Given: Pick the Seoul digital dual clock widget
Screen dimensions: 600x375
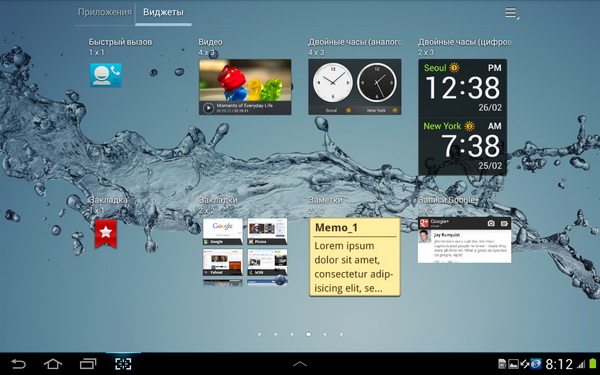Looking at the screenshot, I should pos(463,117).
